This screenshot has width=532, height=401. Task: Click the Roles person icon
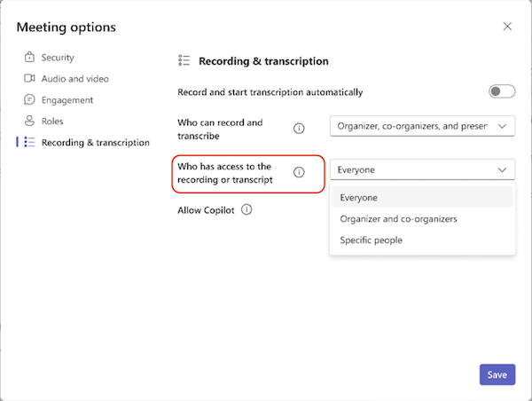(x=29, y=121)
